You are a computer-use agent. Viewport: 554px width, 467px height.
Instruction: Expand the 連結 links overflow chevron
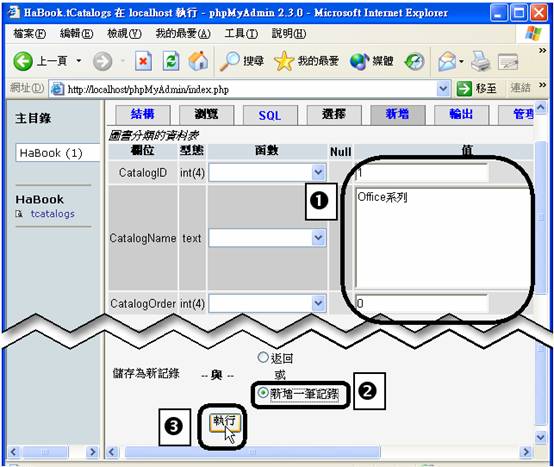543,85
